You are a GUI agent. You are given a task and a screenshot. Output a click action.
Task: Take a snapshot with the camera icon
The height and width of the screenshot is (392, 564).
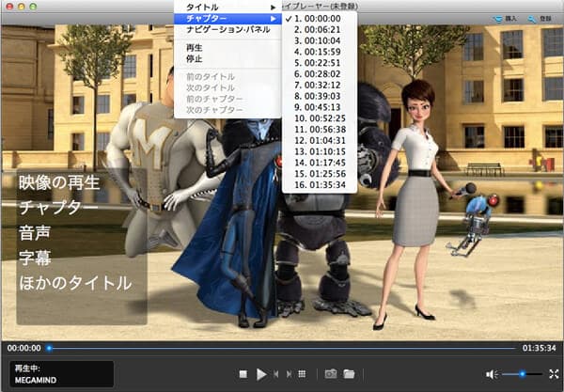(331, 374)
